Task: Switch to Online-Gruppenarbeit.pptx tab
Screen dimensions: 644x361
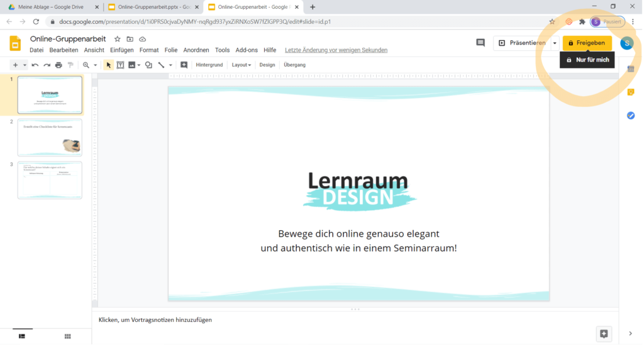Action: click(x=153, y=7)
